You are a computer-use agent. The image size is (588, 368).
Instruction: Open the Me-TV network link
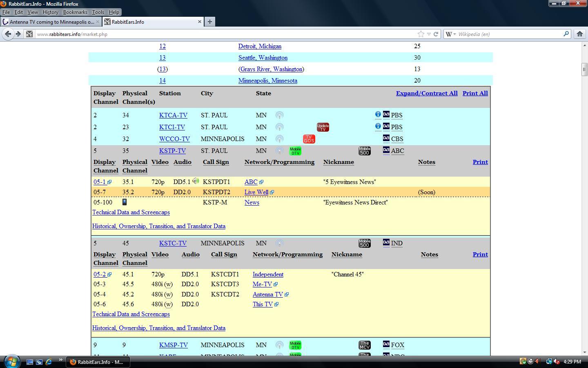(x=262, y=284)
